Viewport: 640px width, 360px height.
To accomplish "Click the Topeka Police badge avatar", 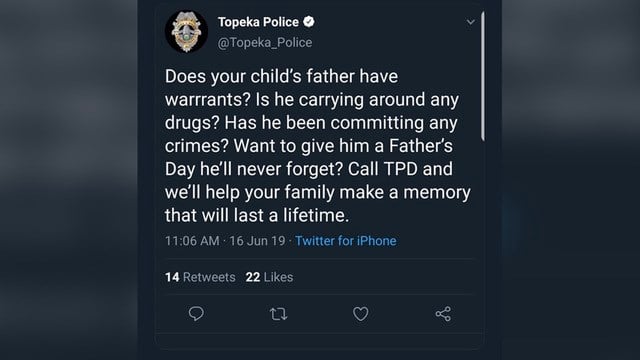I will [x=186, y=31].
